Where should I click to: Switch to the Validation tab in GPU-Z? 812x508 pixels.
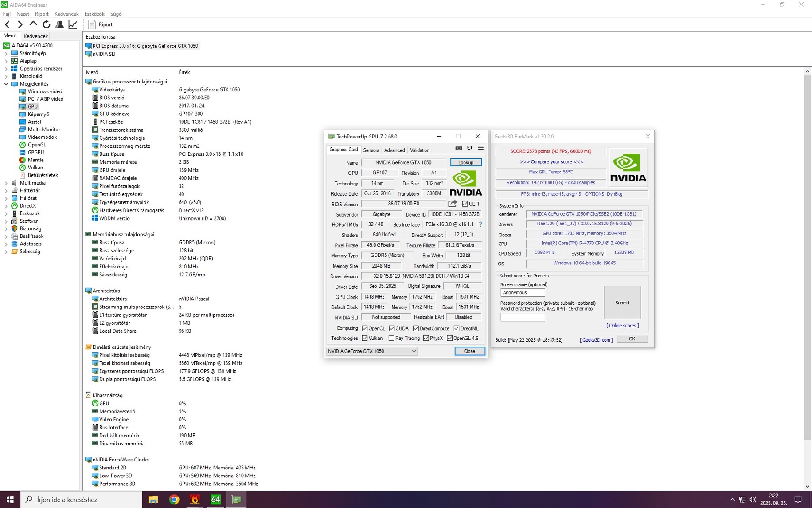[x=420, y=150]
